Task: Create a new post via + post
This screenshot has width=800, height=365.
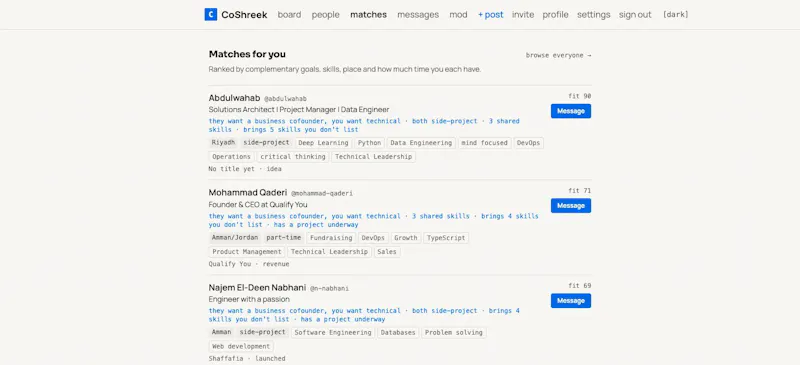Action: 490,15
